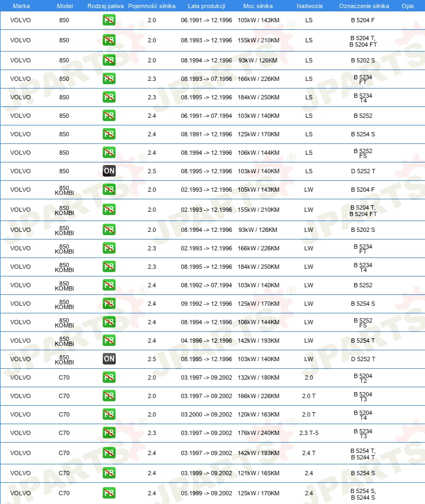The height and width of the screenshot is (504, 425).
Task: Click petrol icon in the C70 142kW / 193KM row
Action: [109, 453]
